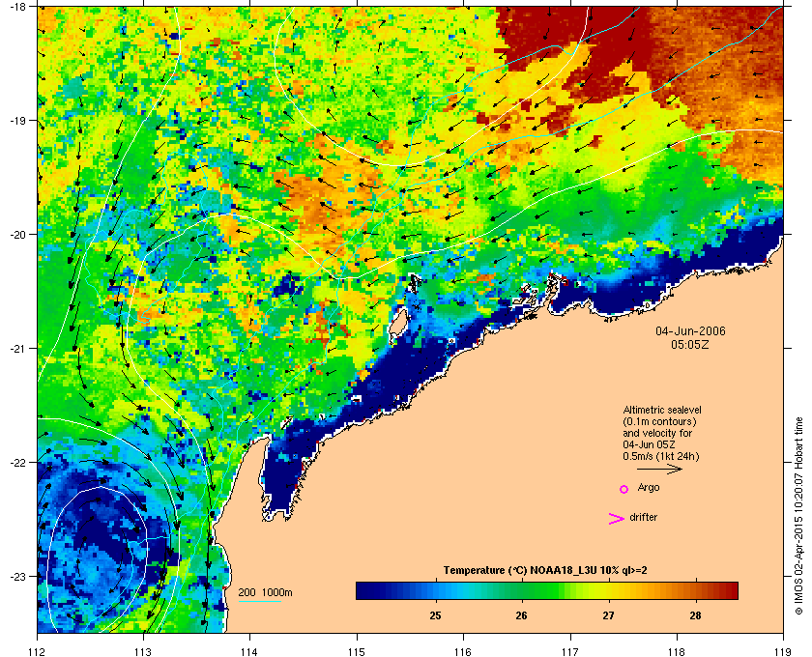Click the longitude axis label 118

coord(677,652)
